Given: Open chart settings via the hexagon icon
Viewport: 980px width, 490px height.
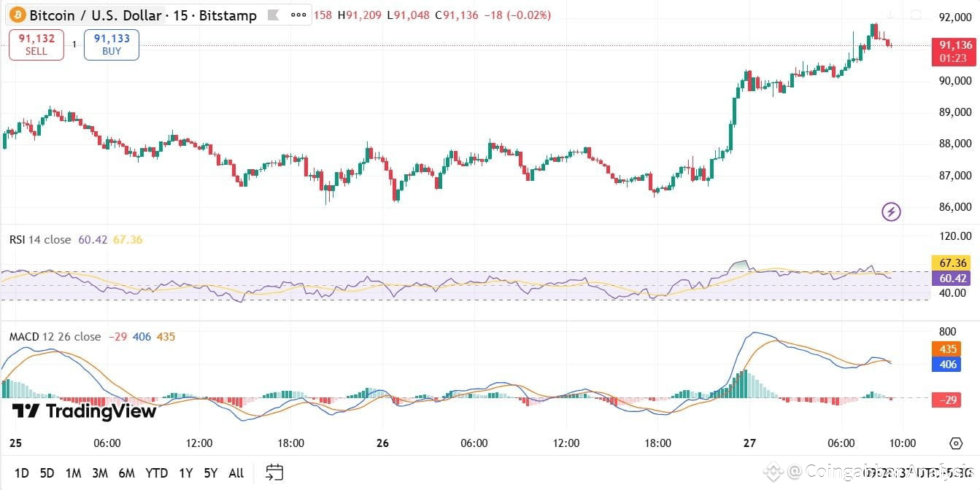Looking at the screenshot, I should (x=956, y=443).
